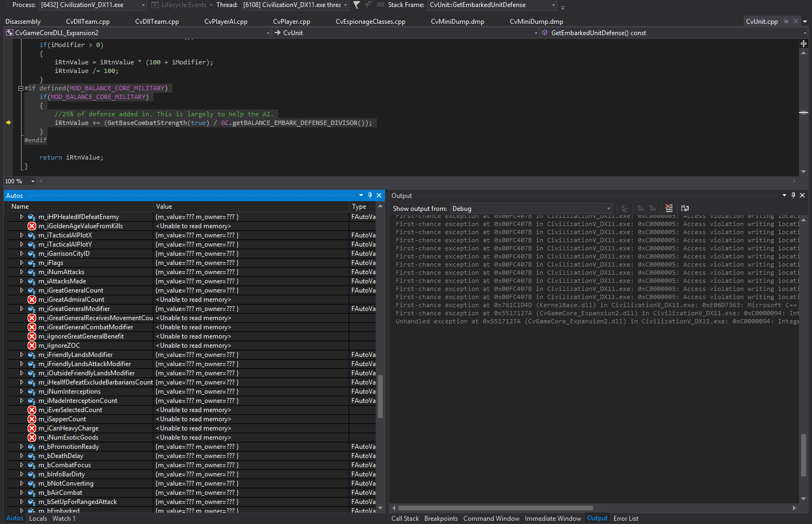Click the thread filter funnel icon
This screenshot has height=524, width=812.
point(356,5)
